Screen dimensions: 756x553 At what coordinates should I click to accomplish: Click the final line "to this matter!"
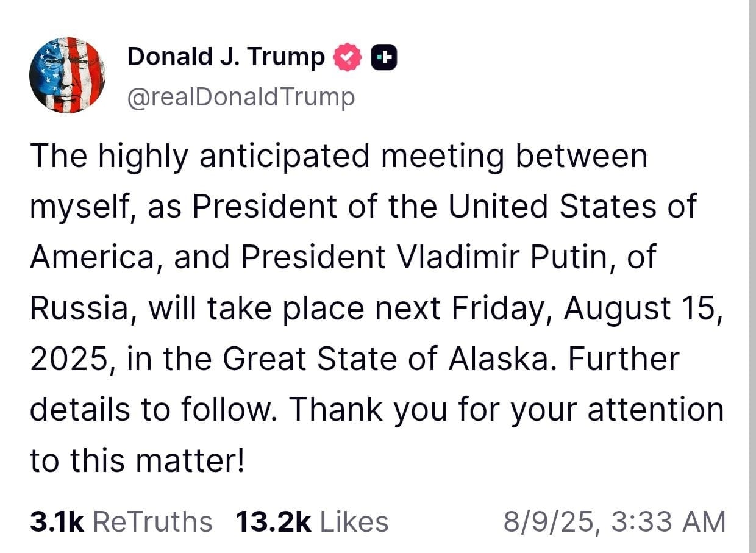(x=137, y=460)
